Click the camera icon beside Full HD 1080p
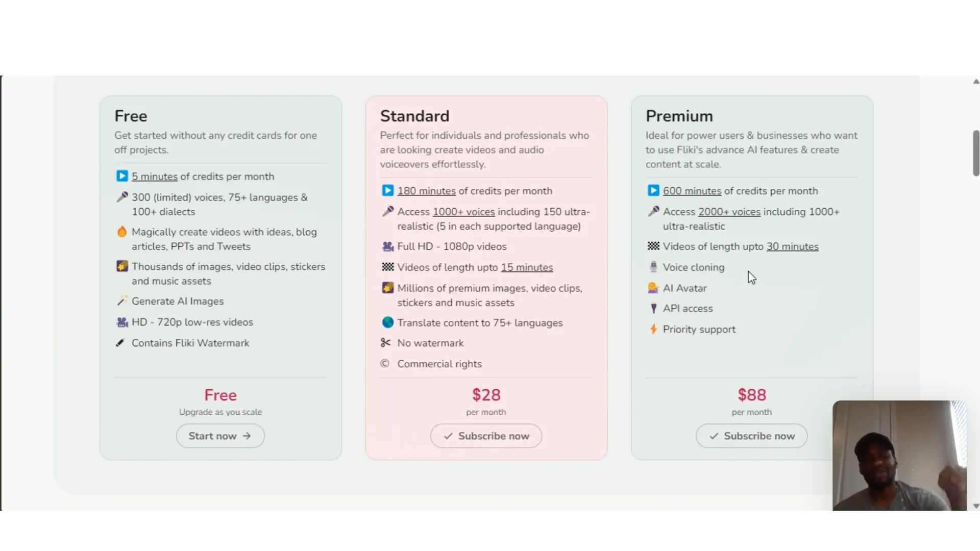 (x=388, y=246)
